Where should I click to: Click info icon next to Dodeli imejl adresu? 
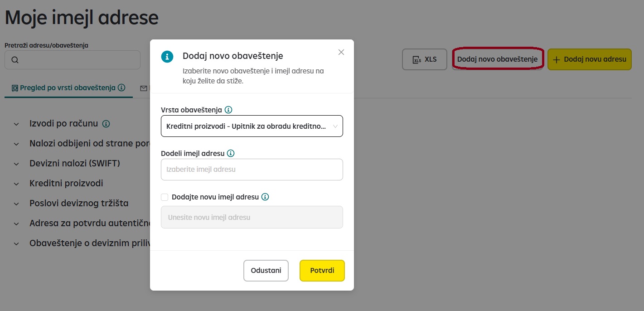pos(231,153)
